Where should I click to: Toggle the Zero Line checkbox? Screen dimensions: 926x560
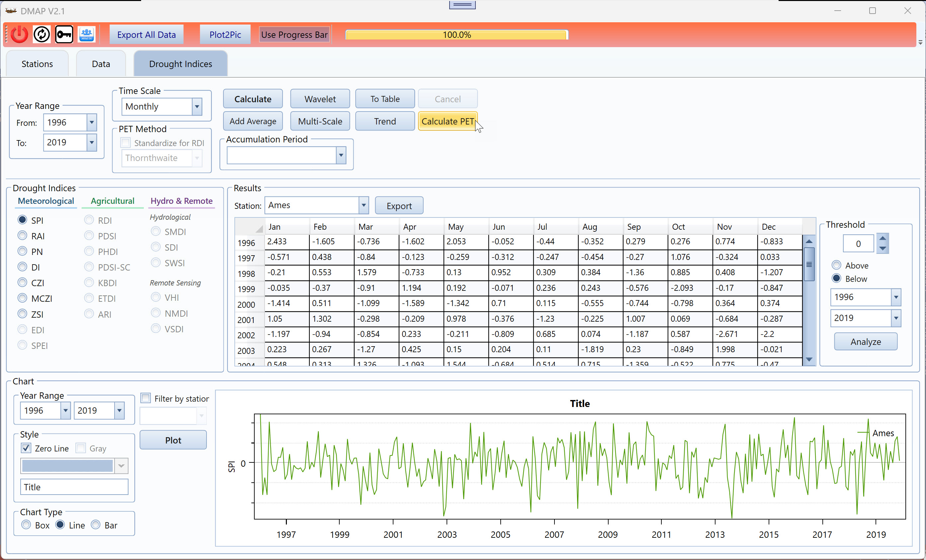coord(26,448)
